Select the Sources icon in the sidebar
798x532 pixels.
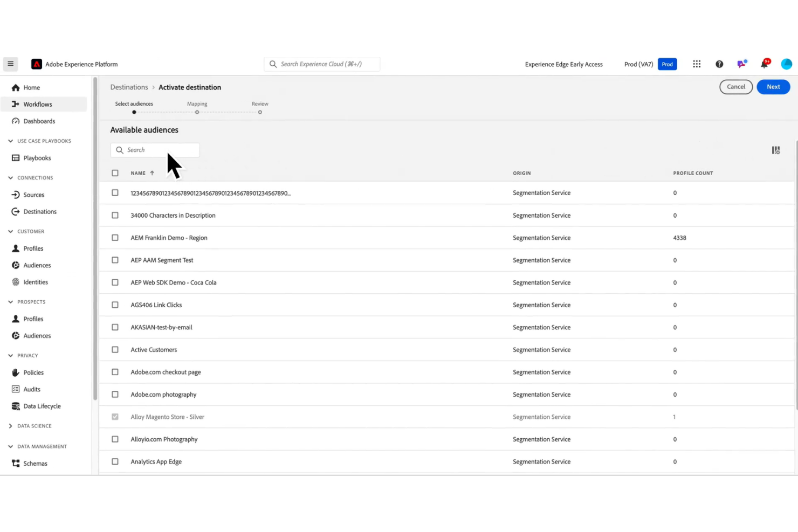click(15, 194)
